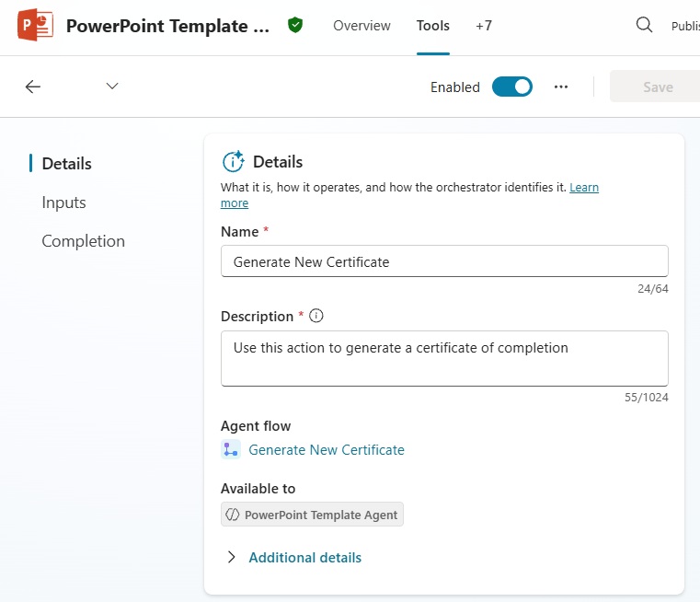
Task: Toggle the Enabled switch off
Action: pyautogui.click(x=511, y=87)
